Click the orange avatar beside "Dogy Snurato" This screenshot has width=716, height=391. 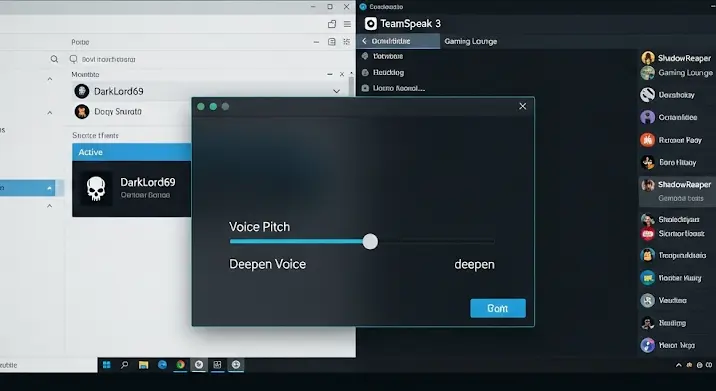[82, 111]
